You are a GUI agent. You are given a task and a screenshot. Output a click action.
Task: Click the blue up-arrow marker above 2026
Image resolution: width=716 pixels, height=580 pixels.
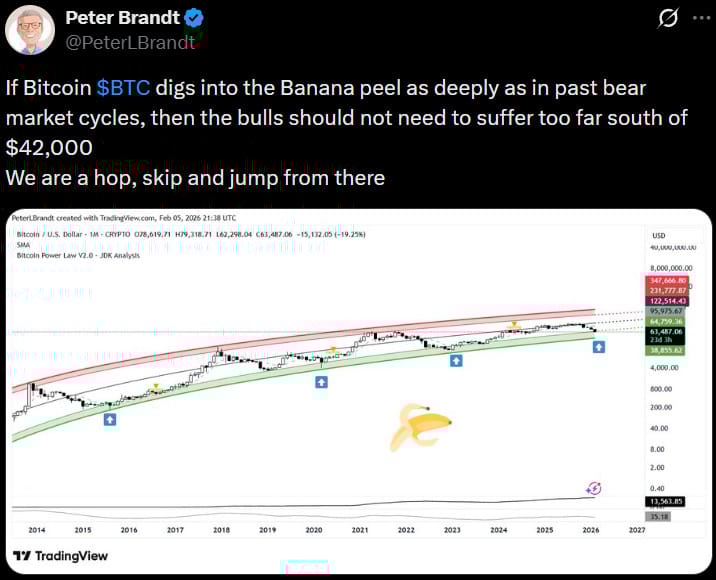coord(598,346)
